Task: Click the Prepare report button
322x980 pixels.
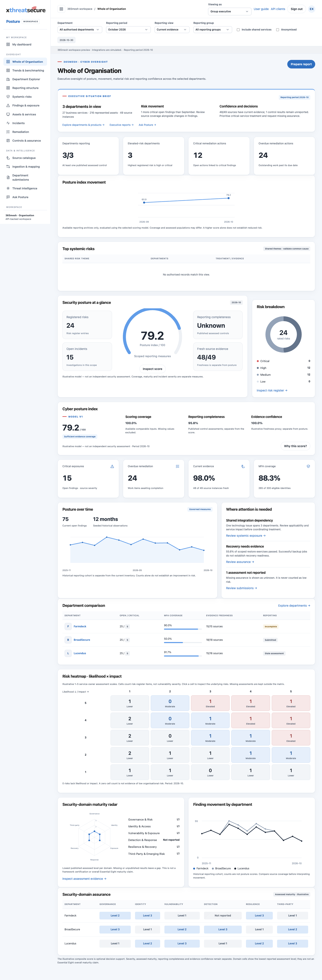Action: coord(301,64)
